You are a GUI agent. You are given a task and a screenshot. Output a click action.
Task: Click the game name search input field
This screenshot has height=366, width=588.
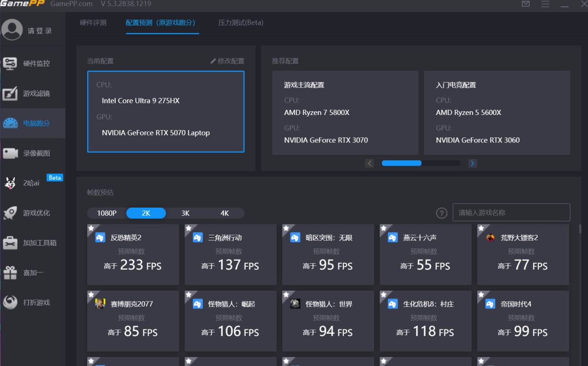click(x=511, y=213)
